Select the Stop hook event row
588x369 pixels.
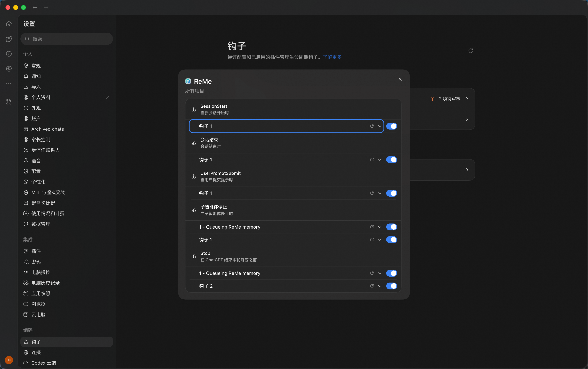pyautogui.click(x=293, y=256)
